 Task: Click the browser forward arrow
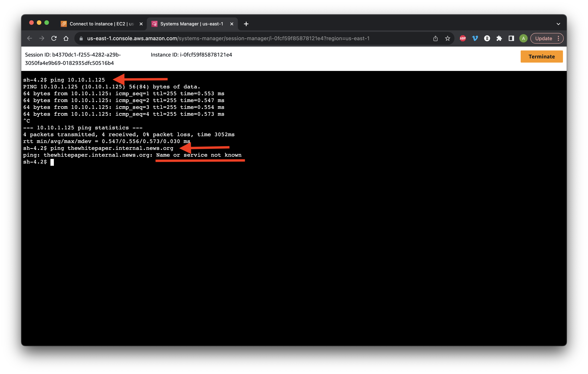point(42,38)
